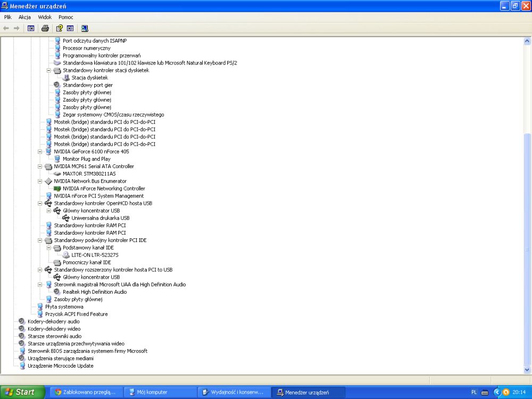Collapse Standardowy kontroler OpenHCD hosta USB
The height and width of the screenshot is (399, 532).
tap(40, 204)
